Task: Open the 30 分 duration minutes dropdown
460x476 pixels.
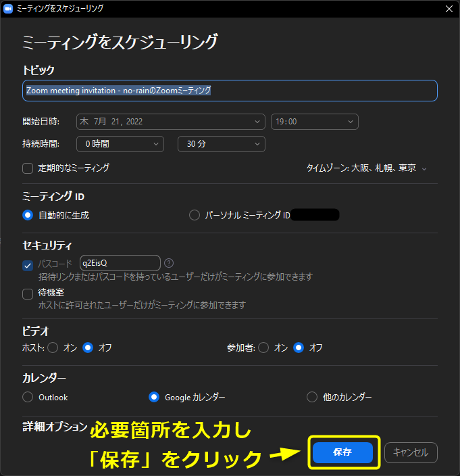Action: tap(222, 144)
